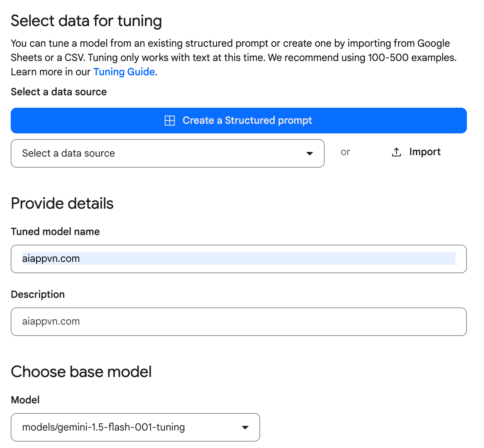Click the Select data for tuning heading
This screenshot has height=448, width=484.
tap(86, 21)
